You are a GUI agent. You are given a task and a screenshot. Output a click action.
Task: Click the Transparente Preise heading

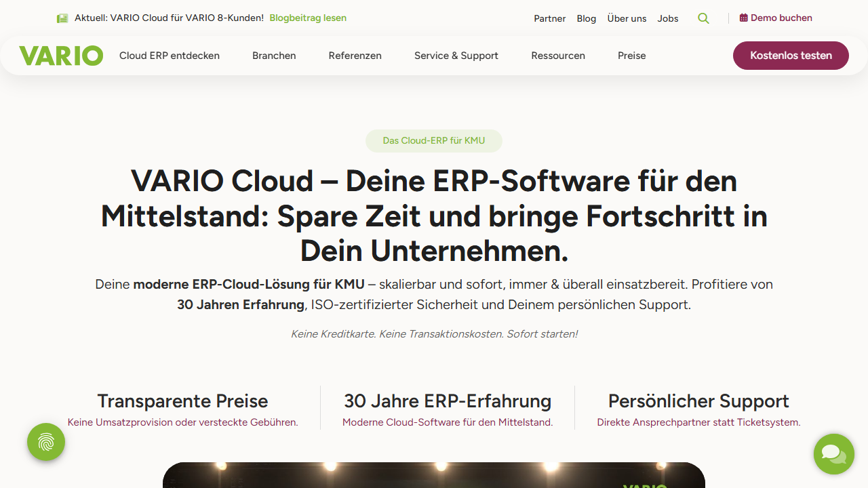tap(182, 401)
